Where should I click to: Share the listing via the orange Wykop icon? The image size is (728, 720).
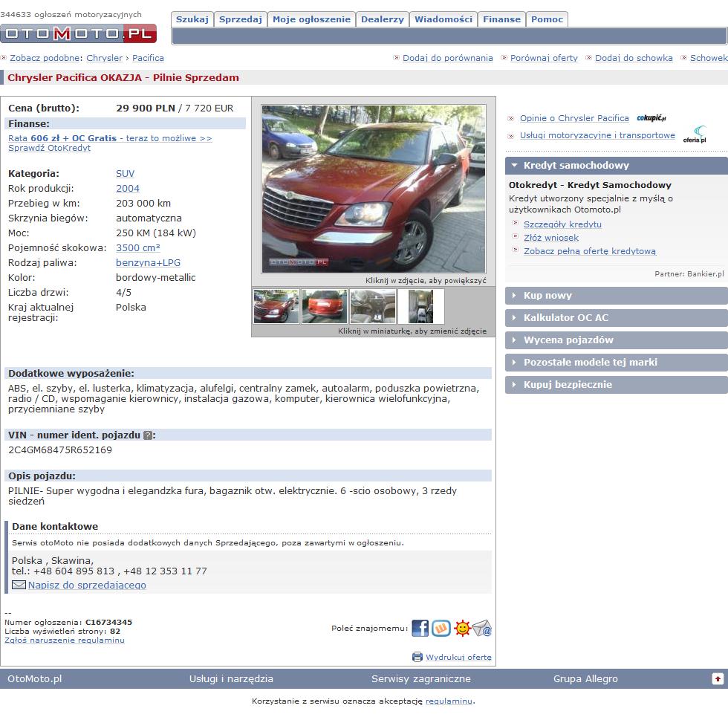(x=441, y=628)
